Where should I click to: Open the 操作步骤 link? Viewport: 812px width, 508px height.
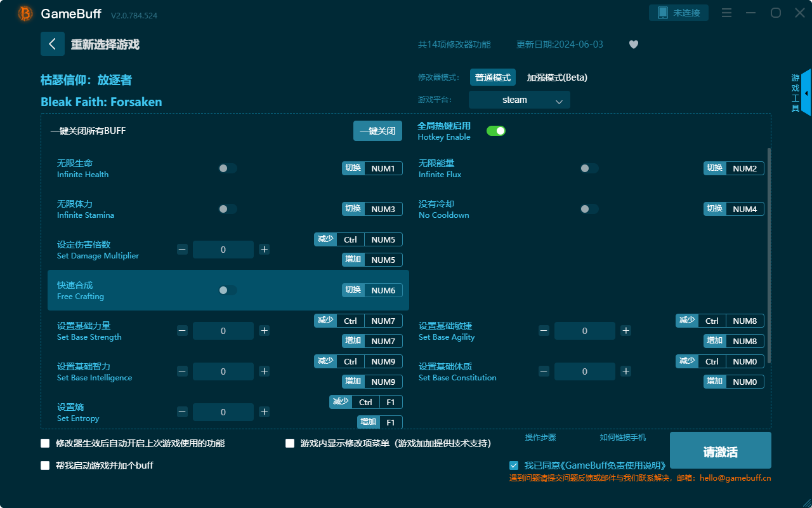click(540, 438)
